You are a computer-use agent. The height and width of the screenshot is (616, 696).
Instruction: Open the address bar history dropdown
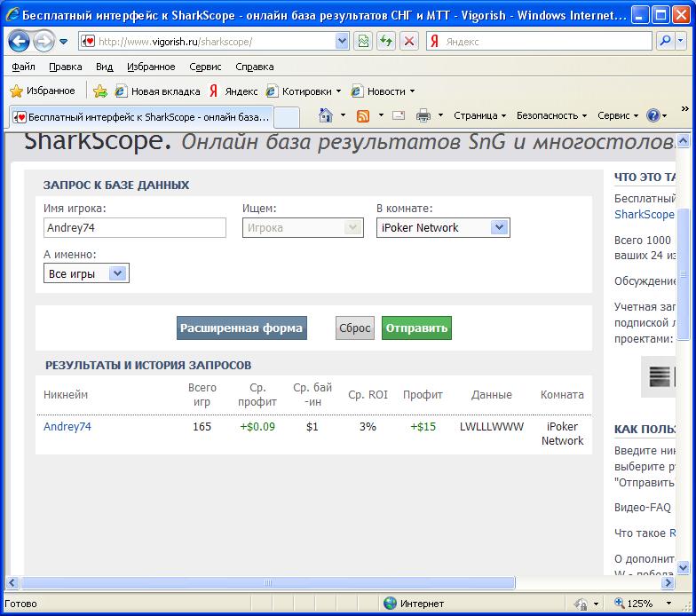pos(342,42)
